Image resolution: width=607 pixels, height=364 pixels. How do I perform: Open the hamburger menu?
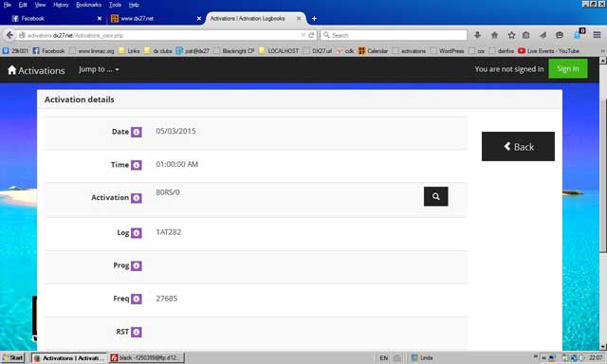597,35
